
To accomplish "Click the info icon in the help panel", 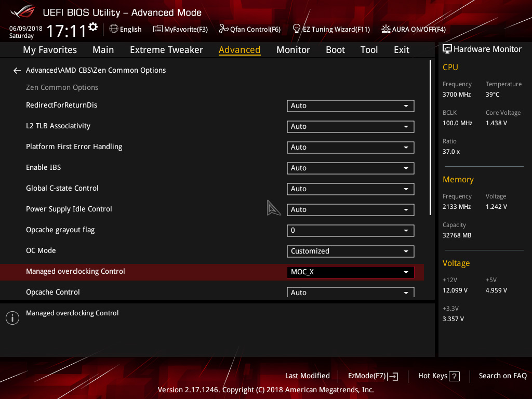I will [x=12, y=318].
